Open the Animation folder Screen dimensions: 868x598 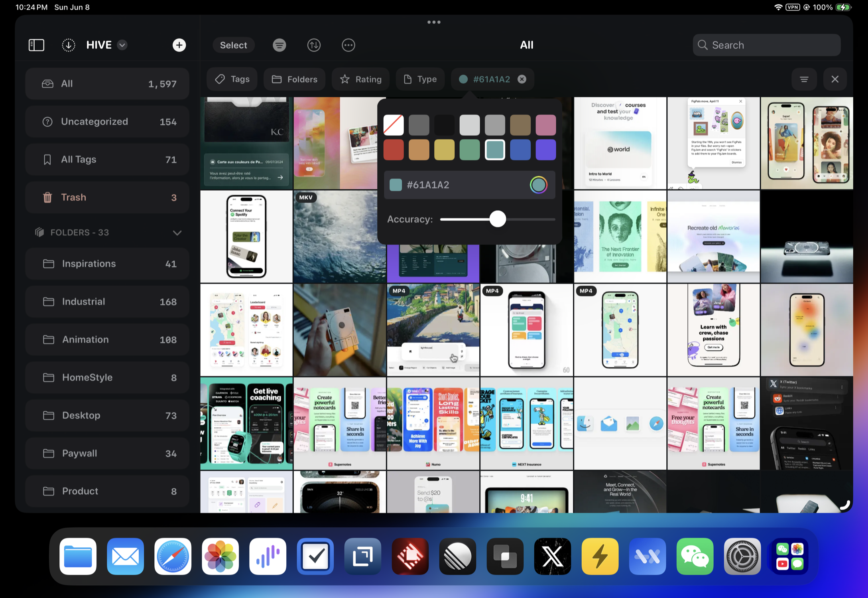coord(107,339)
